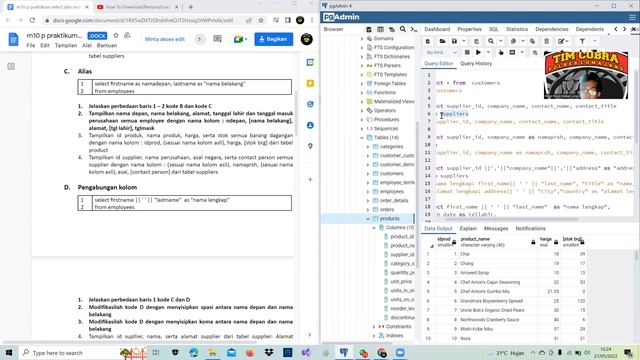Open Zoom from the Windows taskbar

coord(400,352)
